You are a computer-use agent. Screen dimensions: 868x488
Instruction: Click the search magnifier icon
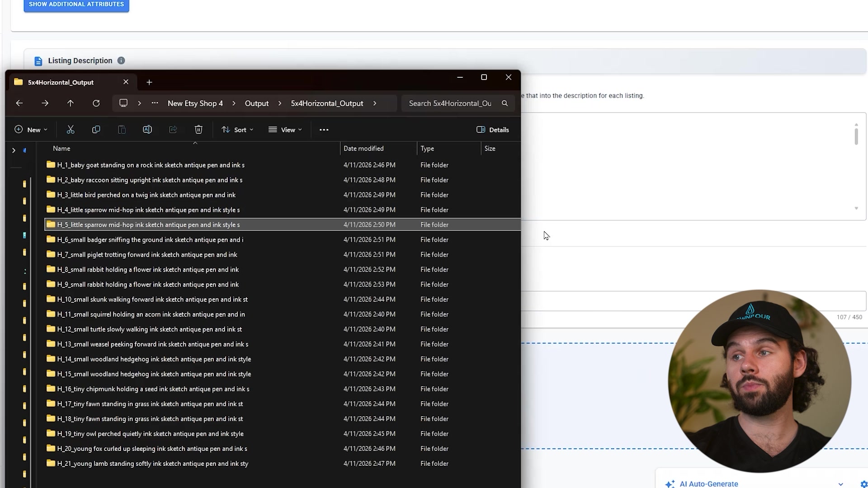pos(505,103)
